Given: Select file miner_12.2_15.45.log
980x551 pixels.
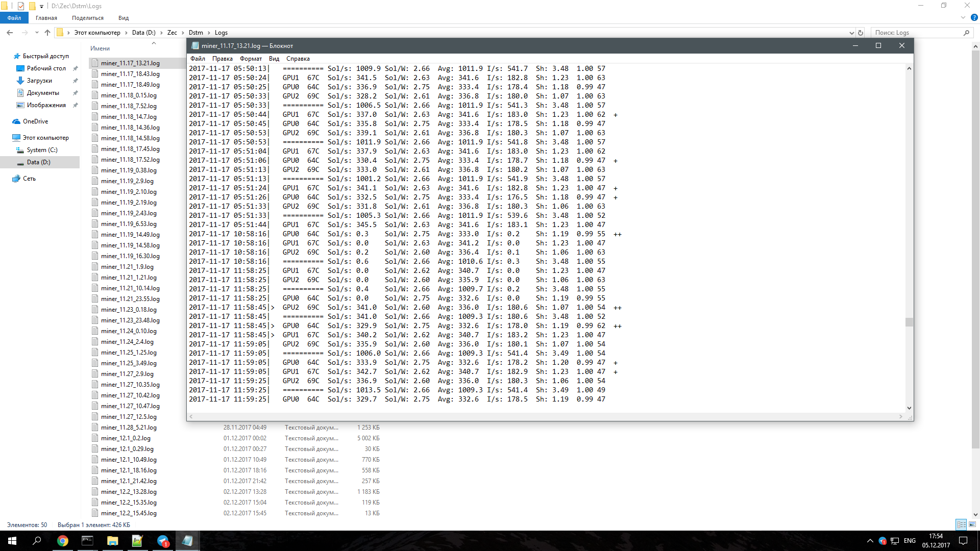Looking at the screenshot, I should coord(129,513).
